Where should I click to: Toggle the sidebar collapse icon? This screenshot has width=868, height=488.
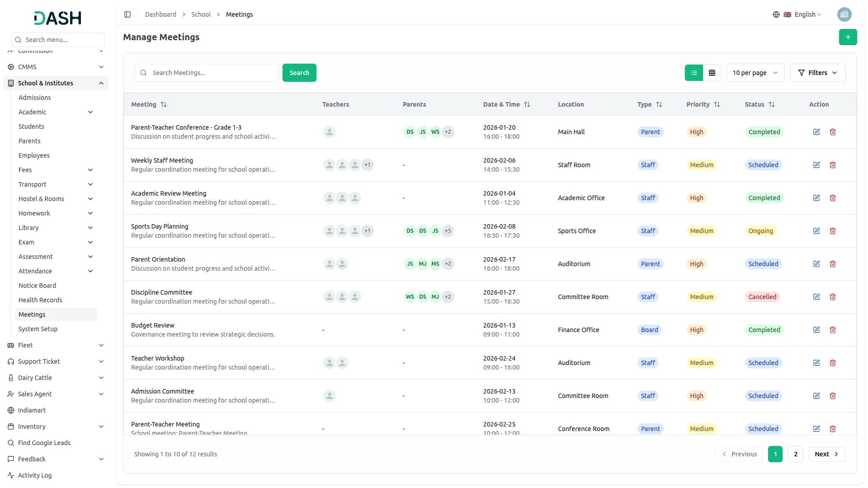point(127,14)
